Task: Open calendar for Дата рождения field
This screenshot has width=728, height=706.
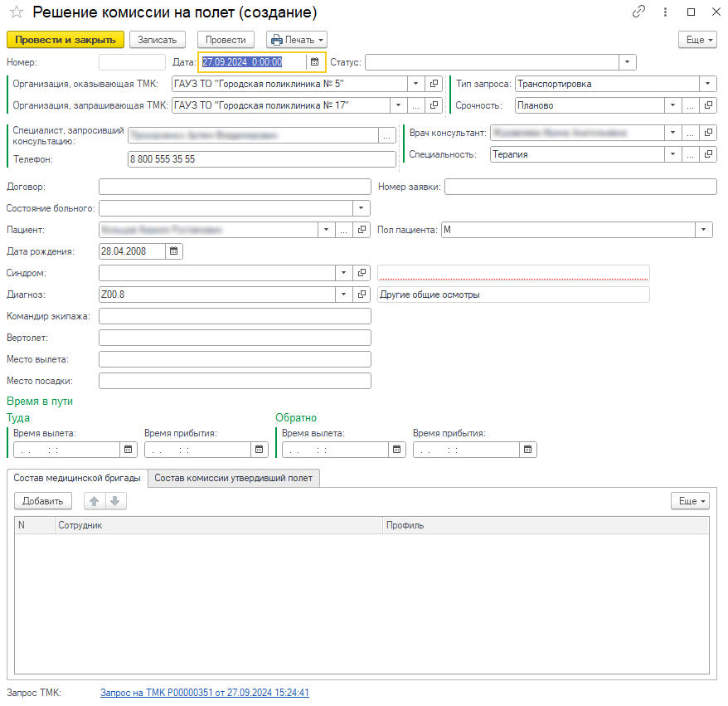Action: 173,251
